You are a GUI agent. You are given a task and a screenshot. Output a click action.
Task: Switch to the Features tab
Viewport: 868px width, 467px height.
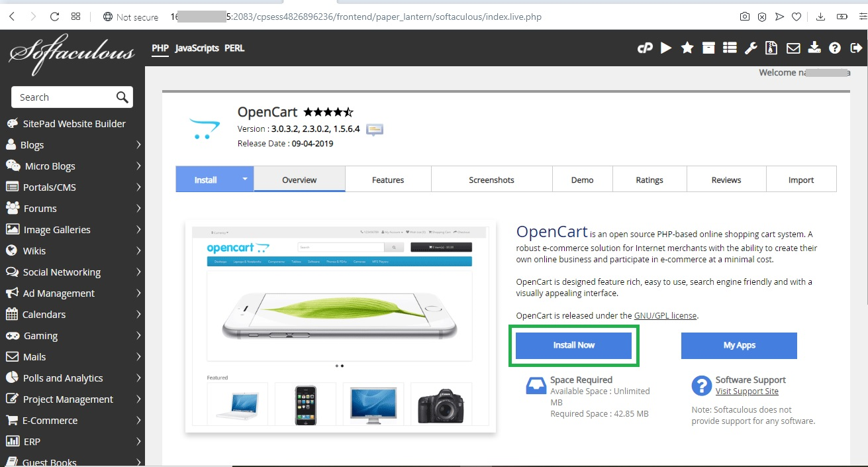(388, 180)
